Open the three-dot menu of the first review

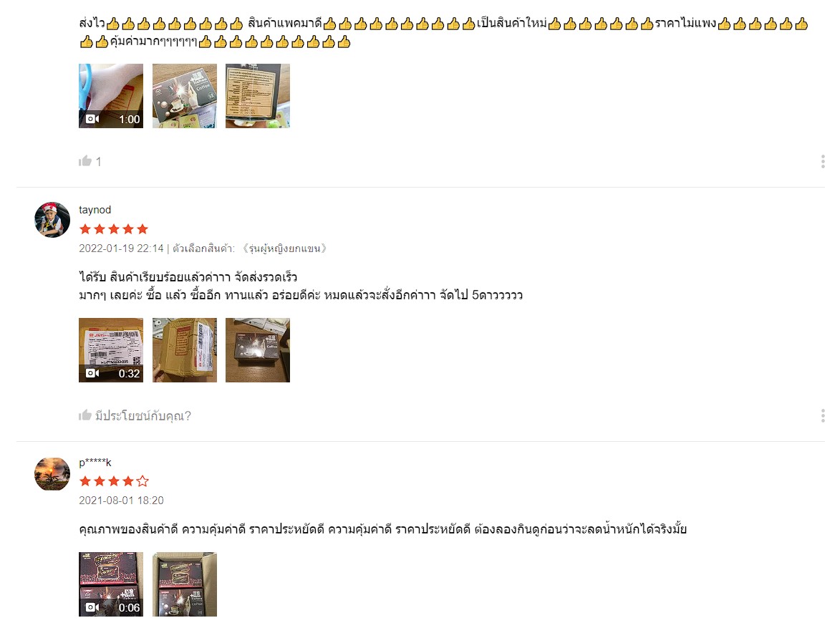coord(823,161)
